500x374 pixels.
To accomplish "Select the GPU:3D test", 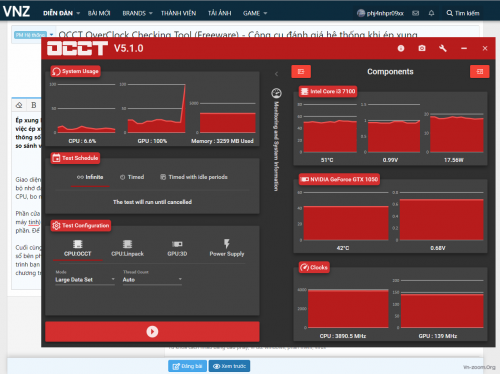I will click(x=177, y=248).
